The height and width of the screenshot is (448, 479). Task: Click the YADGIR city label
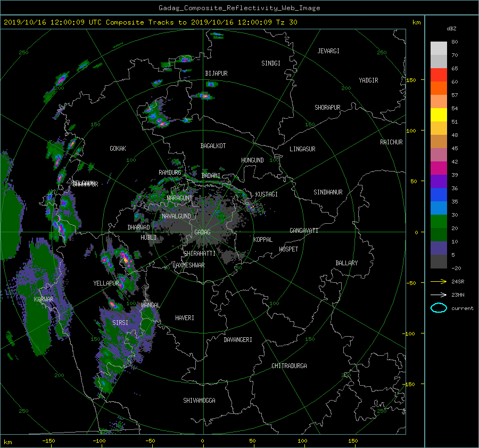pos(368,80)
